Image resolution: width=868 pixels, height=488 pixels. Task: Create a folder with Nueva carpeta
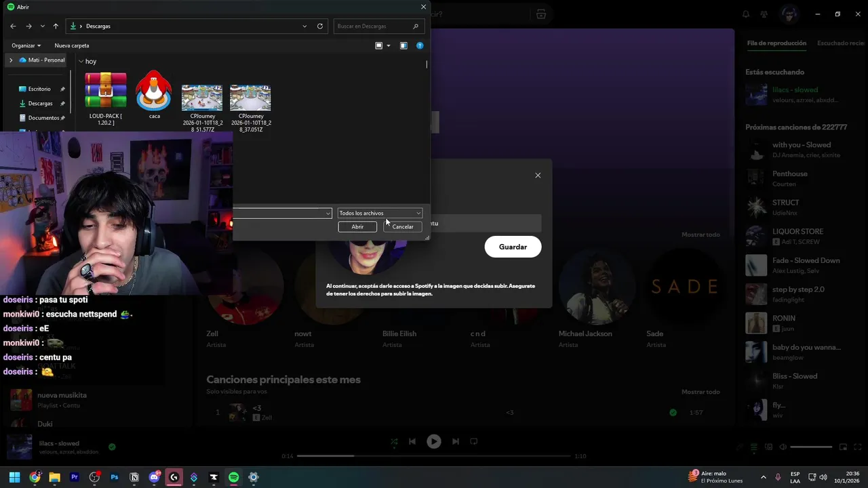(x=72, y=45)
